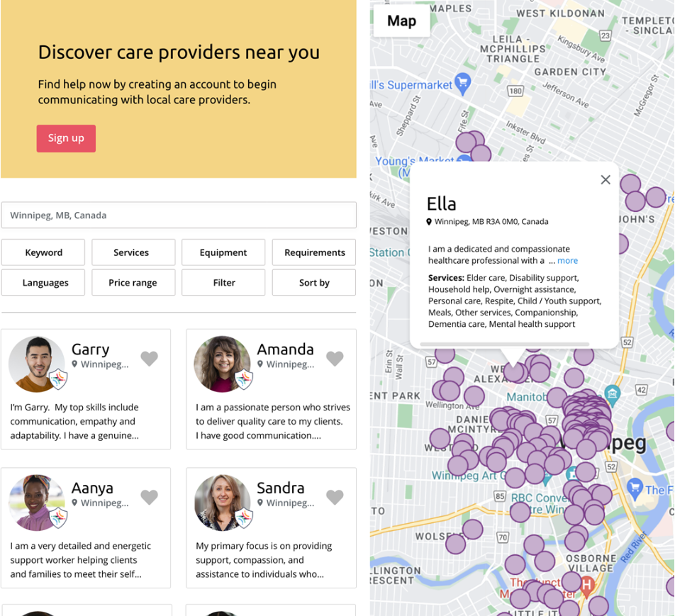Favorite Garry with the heart icon

coord(149,359)
